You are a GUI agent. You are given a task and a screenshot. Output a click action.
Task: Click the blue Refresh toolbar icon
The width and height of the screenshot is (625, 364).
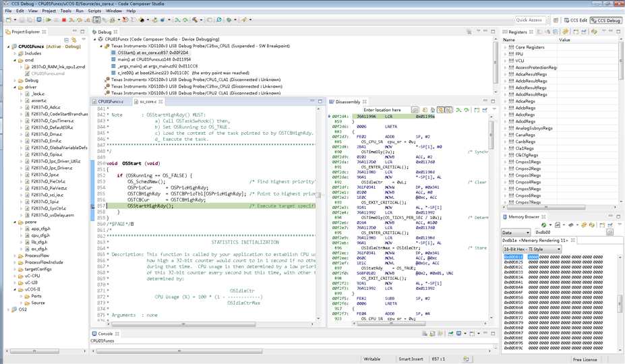[219, 20]
